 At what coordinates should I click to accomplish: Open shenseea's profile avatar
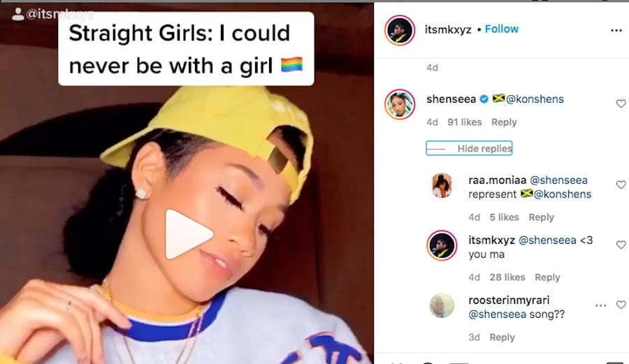[400, 104]
